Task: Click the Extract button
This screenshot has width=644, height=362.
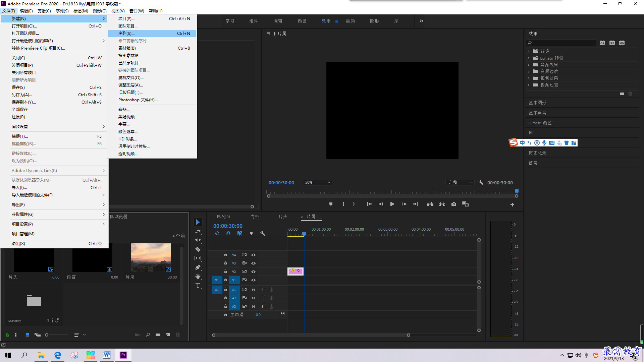Action: tap(442, 204)
